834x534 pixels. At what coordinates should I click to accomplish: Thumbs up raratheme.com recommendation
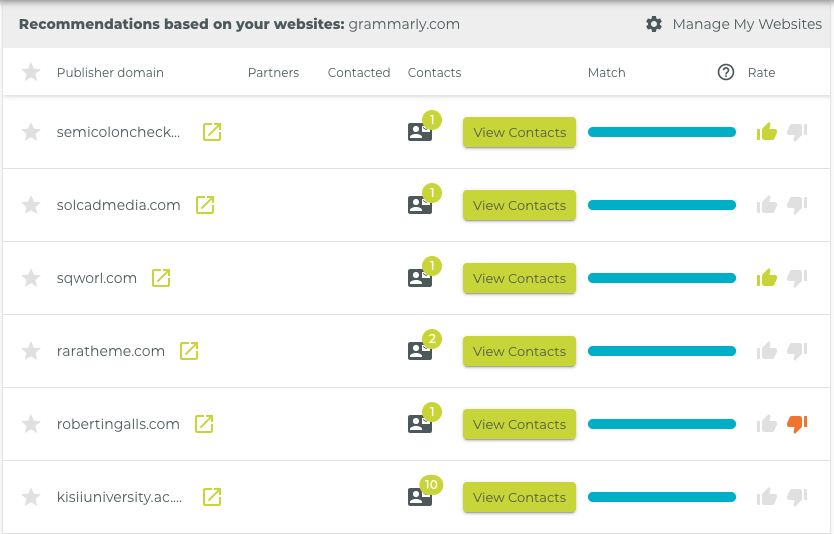click(x=766, y=351)
